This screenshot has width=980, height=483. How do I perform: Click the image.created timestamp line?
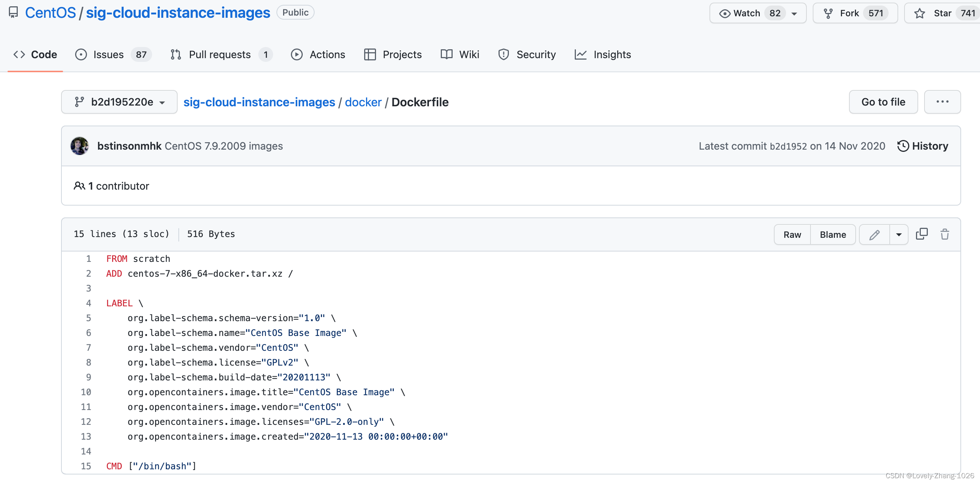(288, 437)
